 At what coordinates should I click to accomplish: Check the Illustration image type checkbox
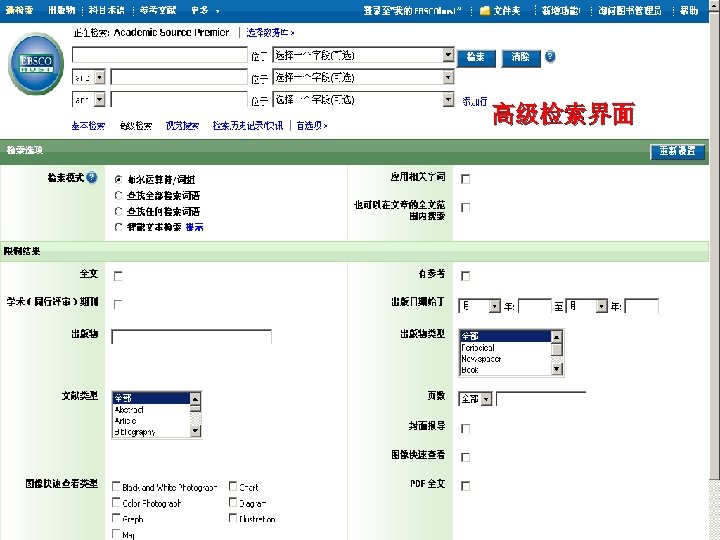[x=233, y=518]
